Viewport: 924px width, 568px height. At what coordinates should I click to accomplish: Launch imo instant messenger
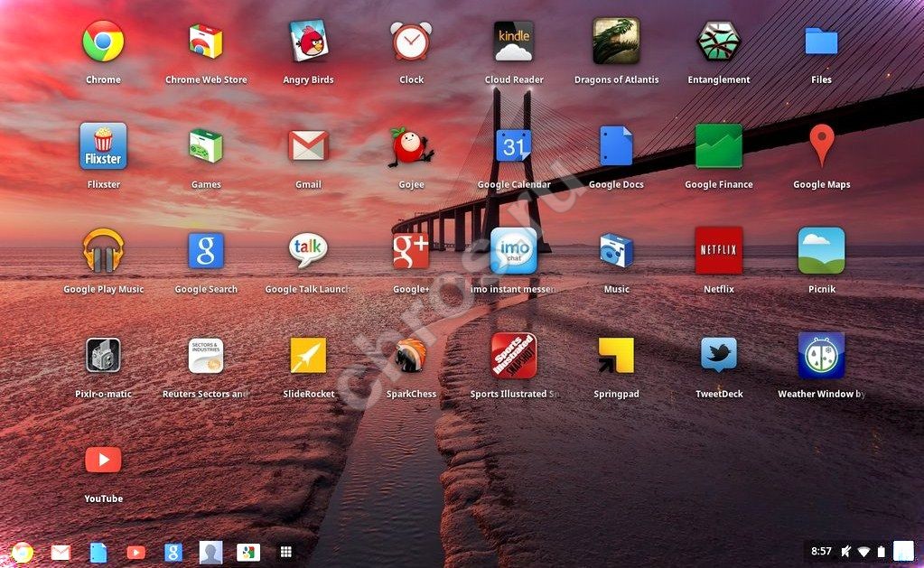point(513,251)
